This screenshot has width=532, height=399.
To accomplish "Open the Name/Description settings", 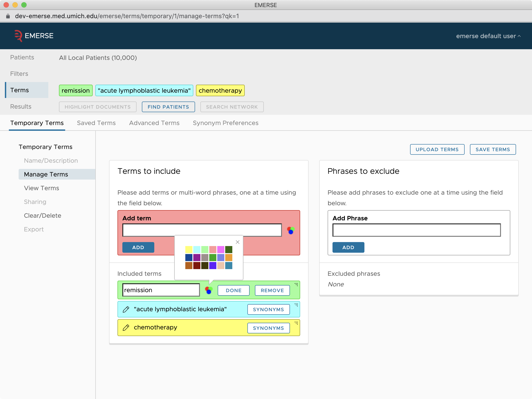I will (50, 160).
